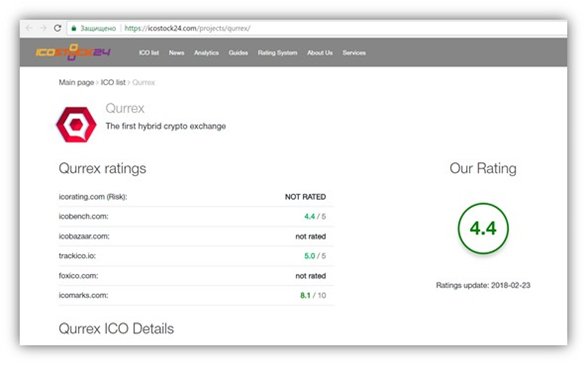Open the About Us page
587x365 pixels.
tap(320, 53)
